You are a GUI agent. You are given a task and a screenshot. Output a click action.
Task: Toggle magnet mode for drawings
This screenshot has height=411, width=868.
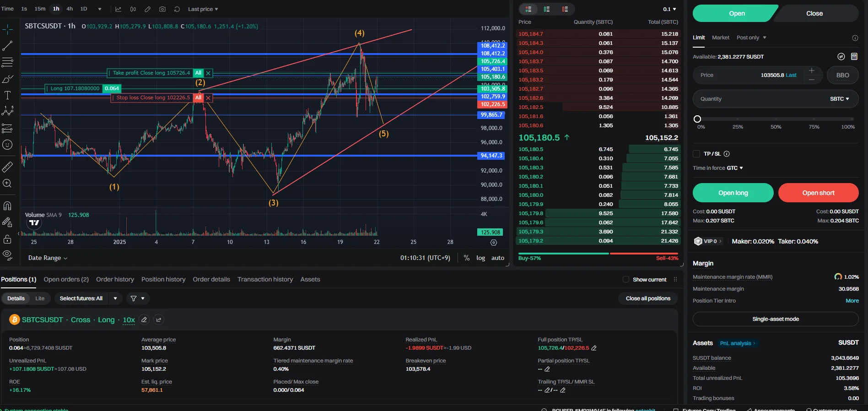7,206
